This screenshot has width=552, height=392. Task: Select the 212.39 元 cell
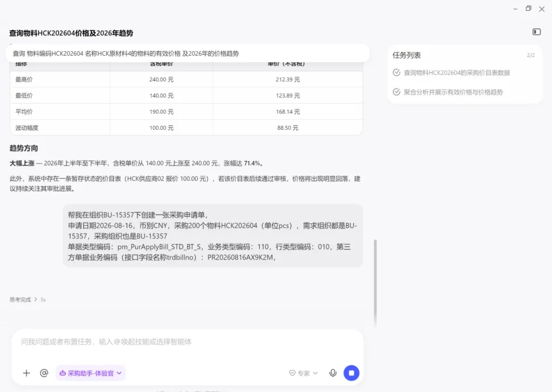[x=288, y=80]
